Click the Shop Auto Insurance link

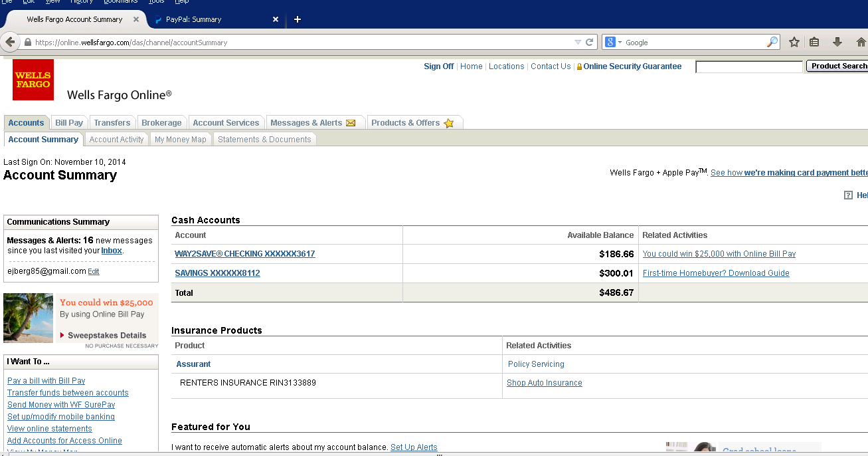click(x=545, y=383)
